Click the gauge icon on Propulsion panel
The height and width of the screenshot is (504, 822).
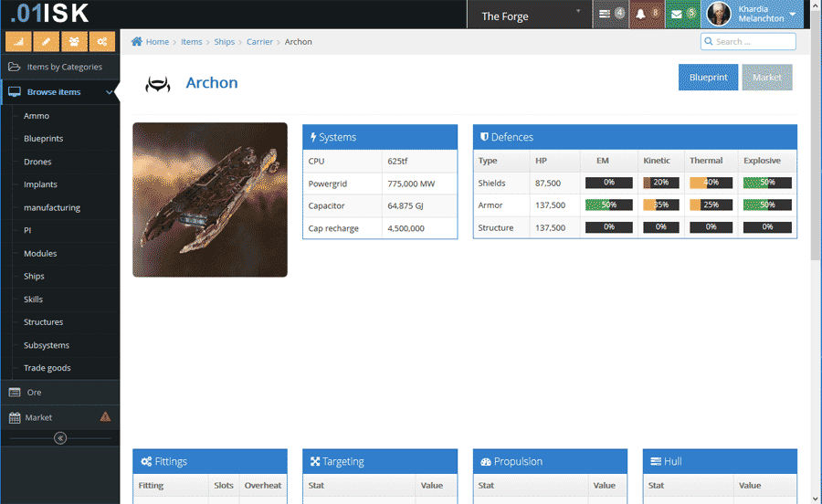point(486,462)
